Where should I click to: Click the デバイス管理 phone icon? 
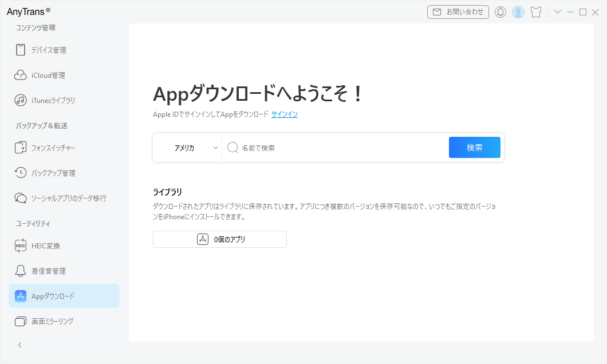pos(21,50)
